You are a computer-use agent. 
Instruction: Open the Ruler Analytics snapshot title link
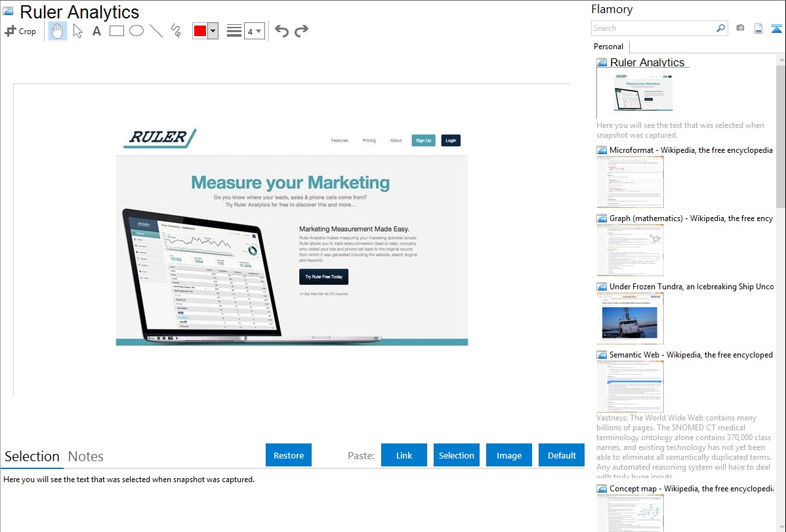(x=647, y=63)
